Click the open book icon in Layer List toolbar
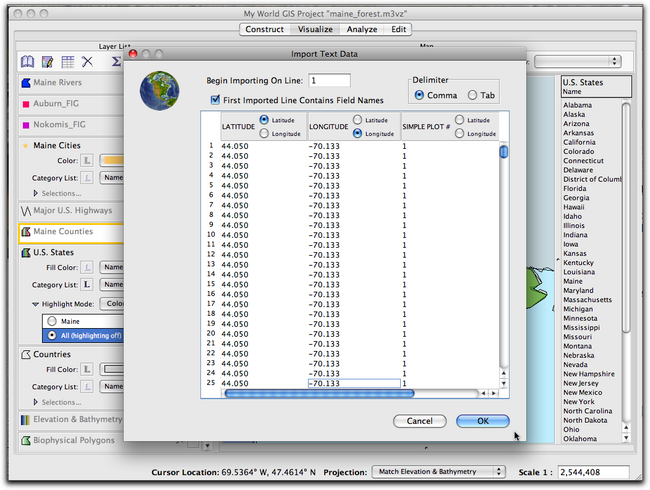This screenshot has width=650, height=490. pyautogui.click(x=27, y=62)
